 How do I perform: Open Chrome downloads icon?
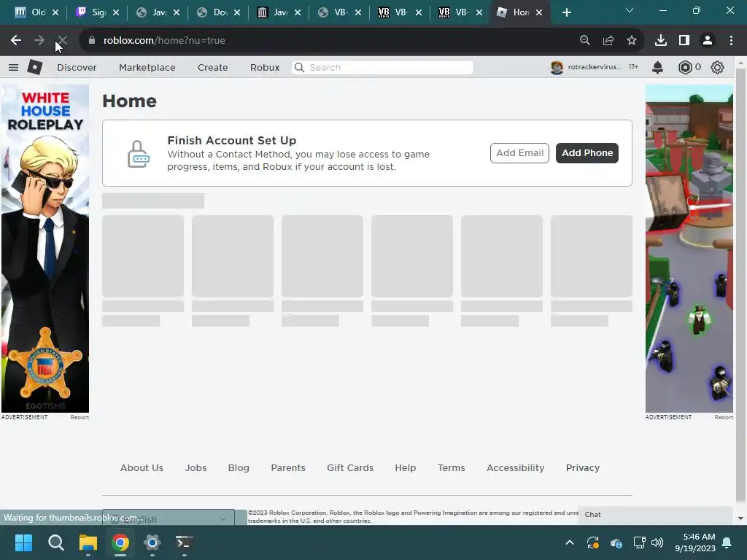pos(660,41)
